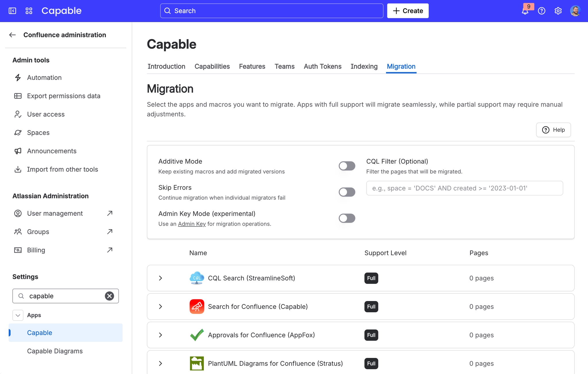
Task: Open Import from other tools
Action: pos(63,169)
